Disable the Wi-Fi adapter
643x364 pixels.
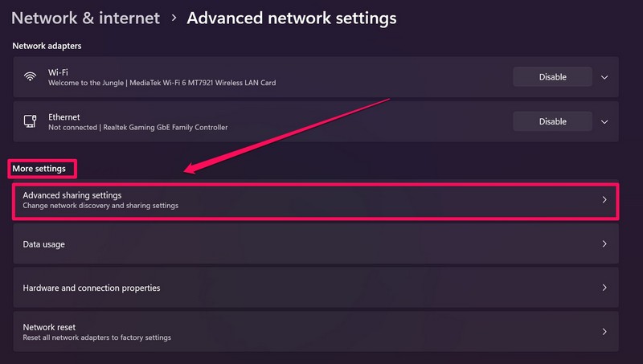[552, 77]
